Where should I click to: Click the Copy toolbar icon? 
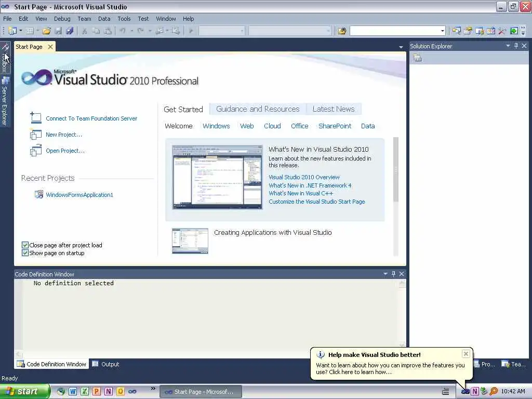(x=96, y=31)
